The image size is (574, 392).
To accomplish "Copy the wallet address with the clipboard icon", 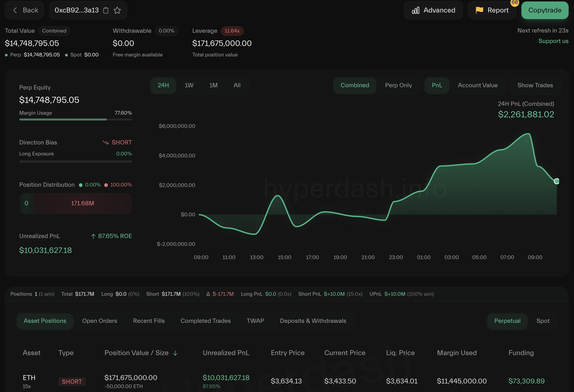I will [x=106, y=10].
